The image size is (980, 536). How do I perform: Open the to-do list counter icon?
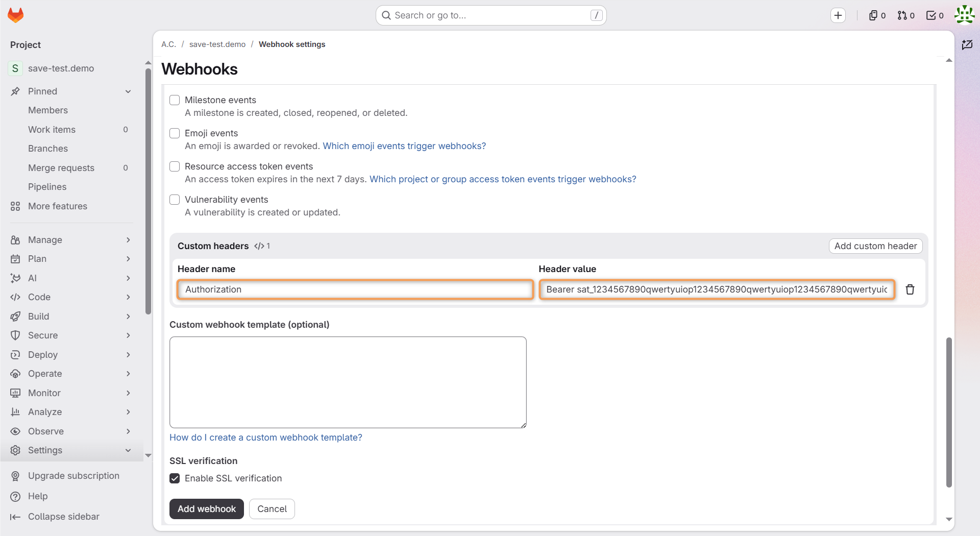pos(935,15)
